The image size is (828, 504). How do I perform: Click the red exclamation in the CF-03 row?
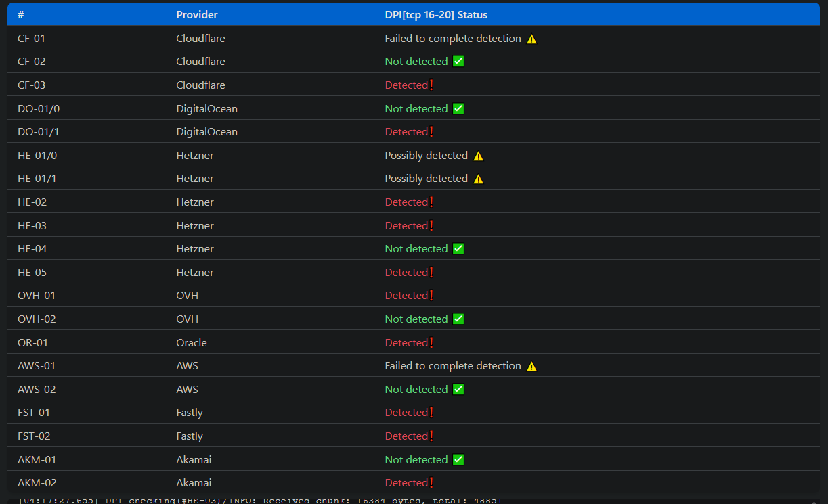point(431,85)
